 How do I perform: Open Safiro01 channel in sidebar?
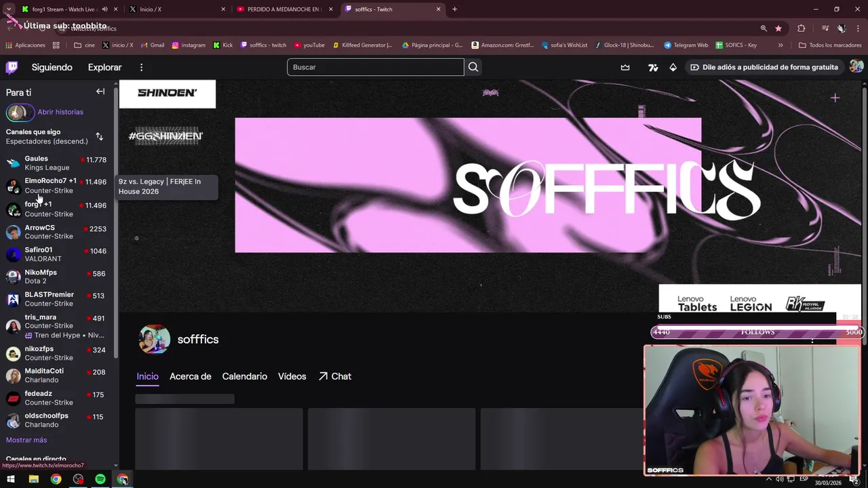(x=56, y=254)
